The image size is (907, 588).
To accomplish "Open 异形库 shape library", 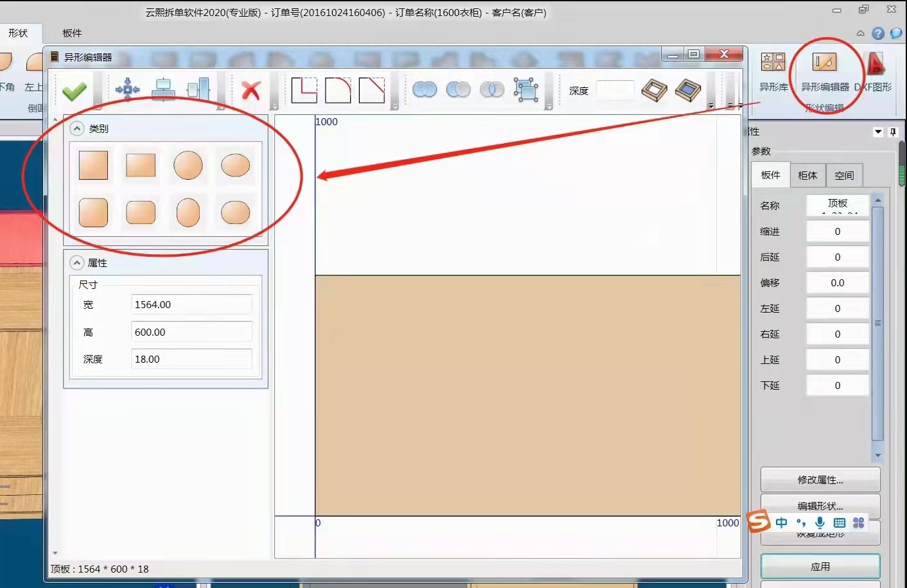I will pyautogui.click(x=773, y=72).
